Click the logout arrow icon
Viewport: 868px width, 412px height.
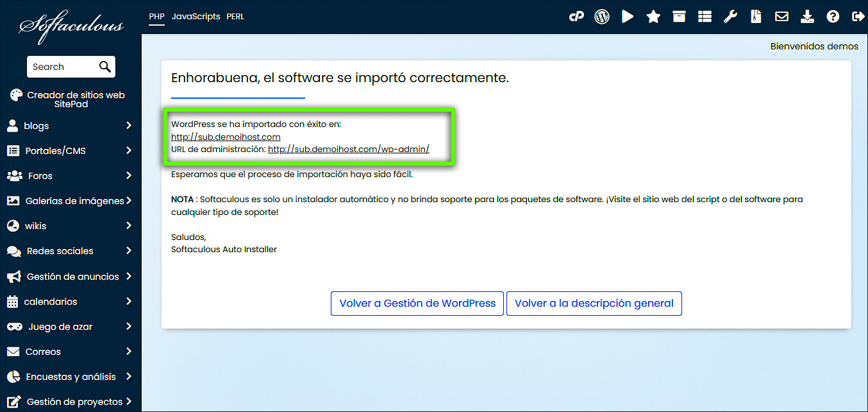(x=858, y=17)
